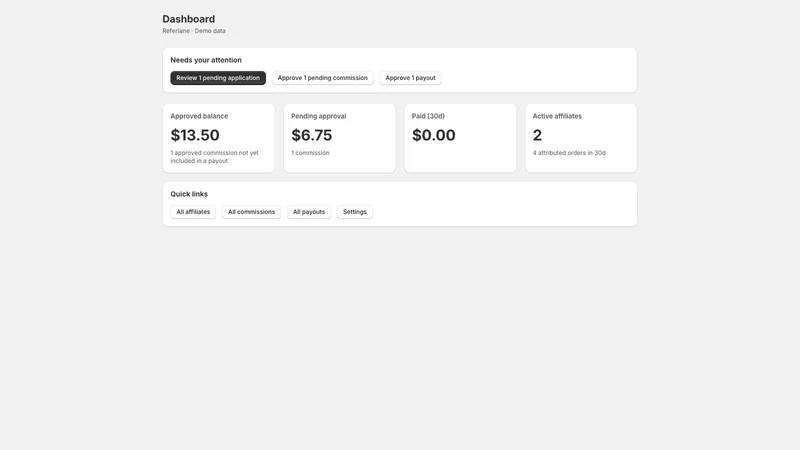Click the Needs your attention heading
800x450 pixels.
click(x=206, y=60)
